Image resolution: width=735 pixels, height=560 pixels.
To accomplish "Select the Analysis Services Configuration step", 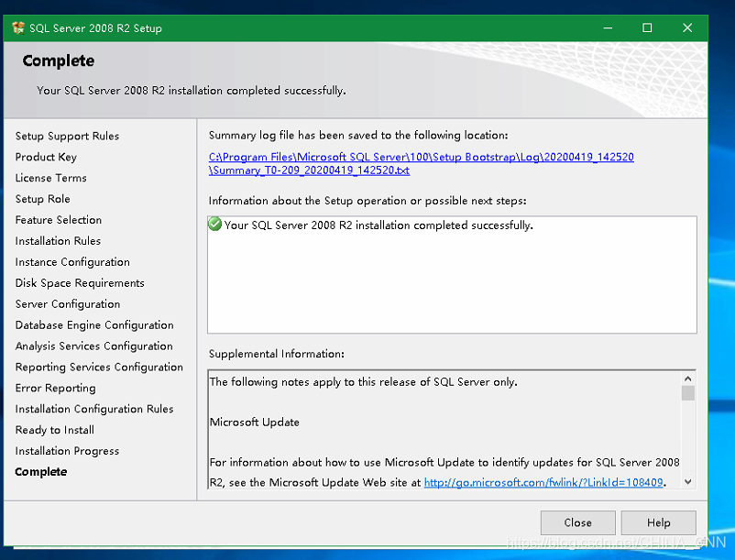I will (x=93, y=346).
